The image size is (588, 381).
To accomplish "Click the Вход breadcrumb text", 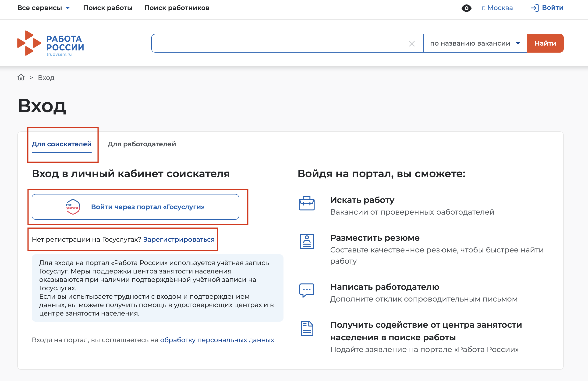I will coord(46,78).
